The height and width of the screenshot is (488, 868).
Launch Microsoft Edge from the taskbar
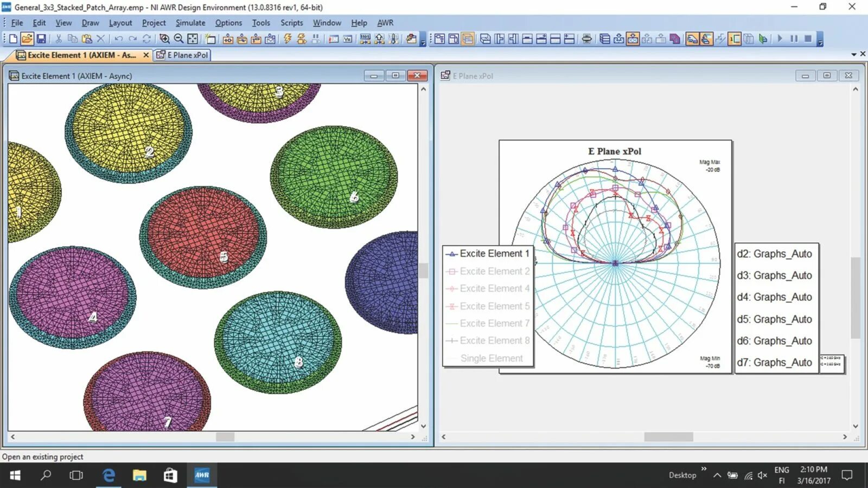(x=109, y=476)
